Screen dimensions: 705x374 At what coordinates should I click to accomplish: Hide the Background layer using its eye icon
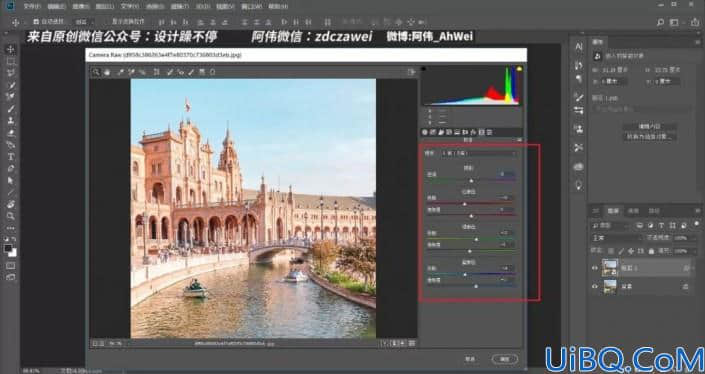tap(595, 286)
